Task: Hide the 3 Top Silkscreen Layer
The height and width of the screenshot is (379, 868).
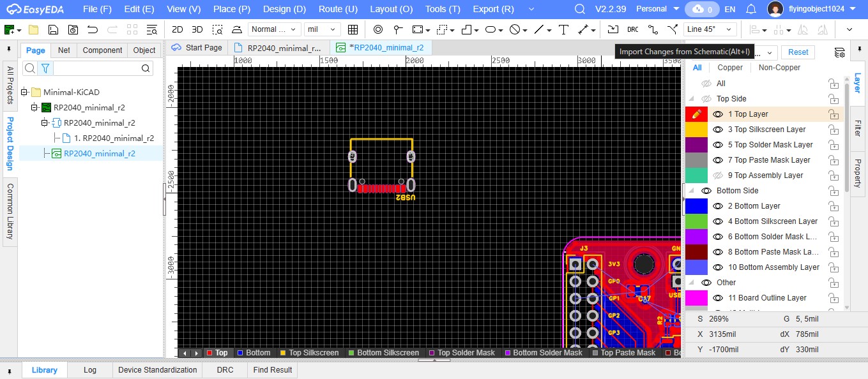Action: point(718,130)
